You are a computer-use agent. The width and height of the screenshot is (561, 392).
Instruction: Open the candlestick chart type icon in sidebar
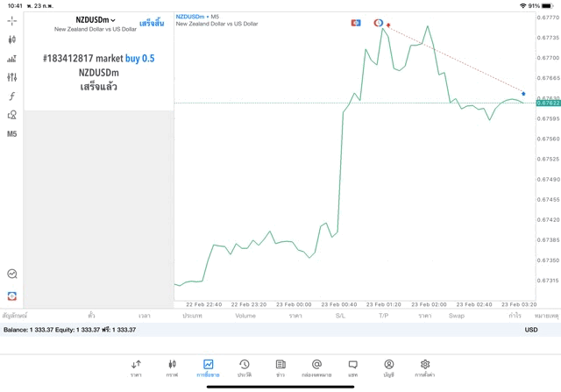point(11,39)
